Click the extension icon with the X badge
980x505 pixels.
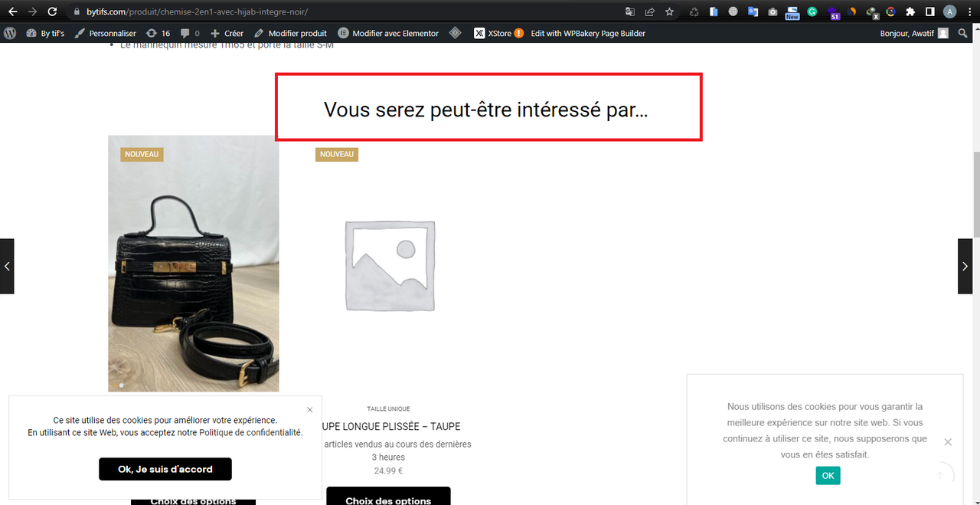tap(871, 12)
